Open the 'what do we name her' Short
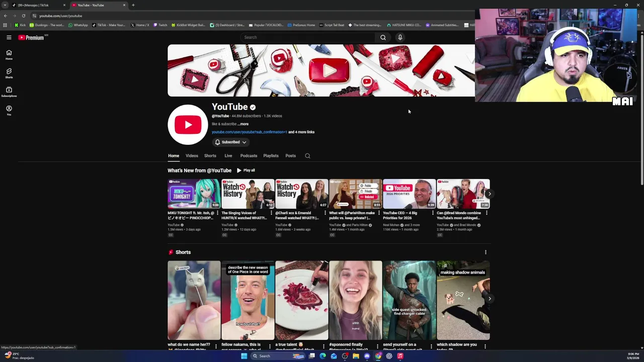This screenshot has height=362, width=644. (194, 300)
